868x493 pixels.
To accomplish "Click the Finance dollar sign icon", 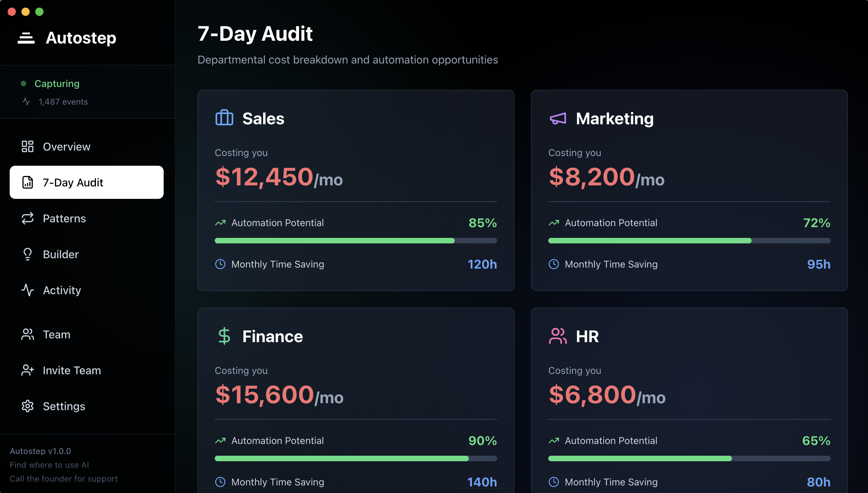I will (224, 336).
